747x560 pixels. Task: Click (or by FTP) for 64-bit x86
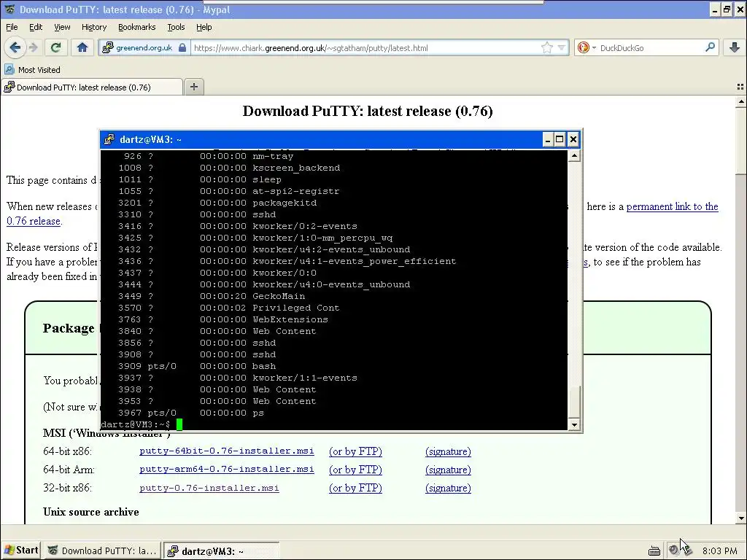click(355, 451)
